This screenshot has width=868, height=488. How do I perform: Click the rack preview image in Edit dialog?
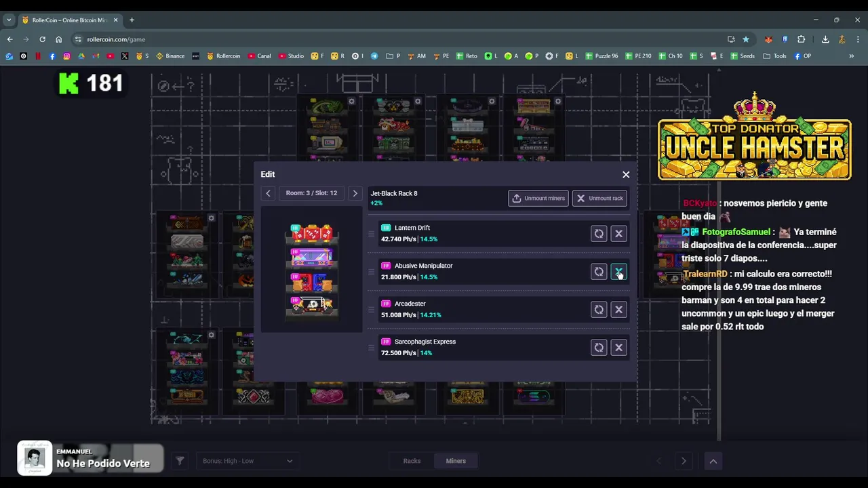tap(312, 269)
